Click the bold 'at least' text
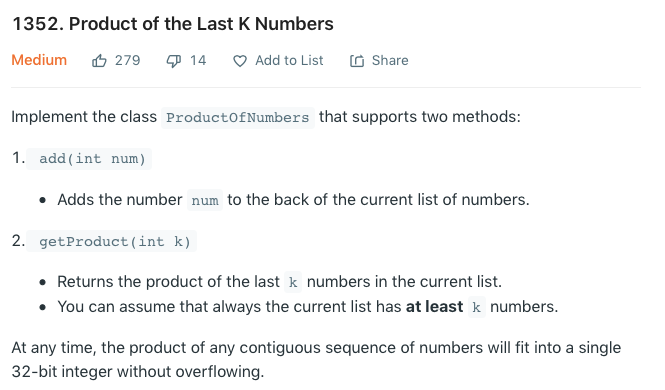This screenshot has height=390, width=665. pyautogui.click(x=434, y=306)
